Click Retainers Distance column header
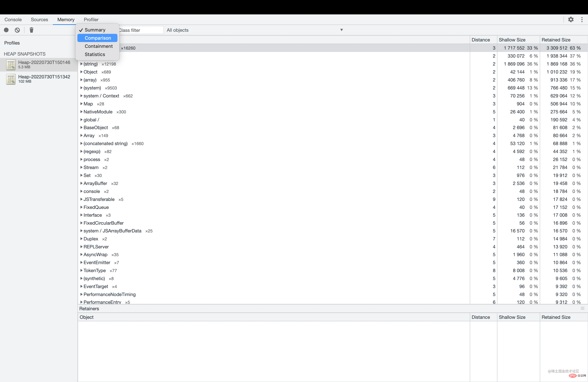The height and width of the screenshot is (382, 588). pyautogui.click(x=483, y=317)
